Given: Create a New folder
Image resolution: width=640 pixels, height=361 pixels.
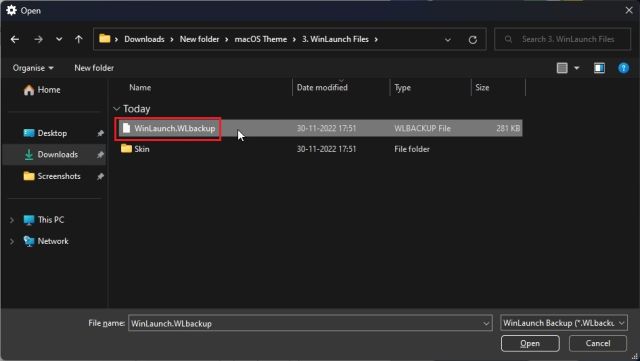Looking at the screenshot, I should [x=94, y=68].
